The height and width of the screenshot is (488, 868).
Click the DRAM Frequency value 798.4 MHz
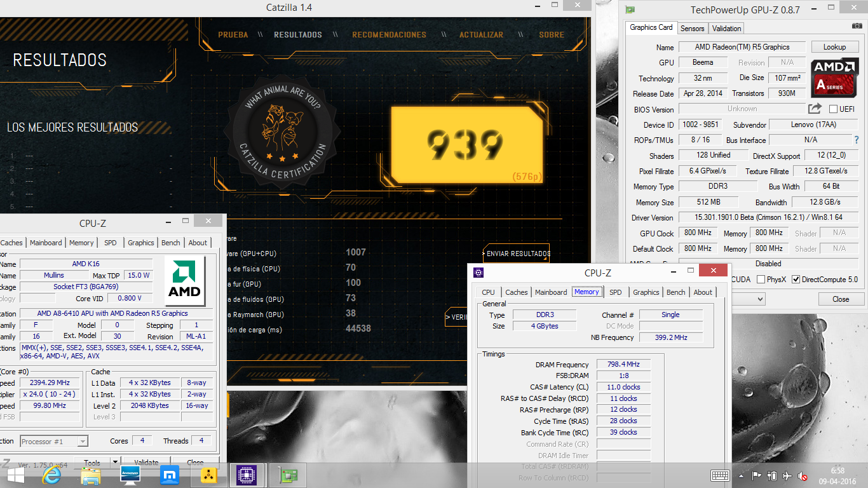coord(623,364)
